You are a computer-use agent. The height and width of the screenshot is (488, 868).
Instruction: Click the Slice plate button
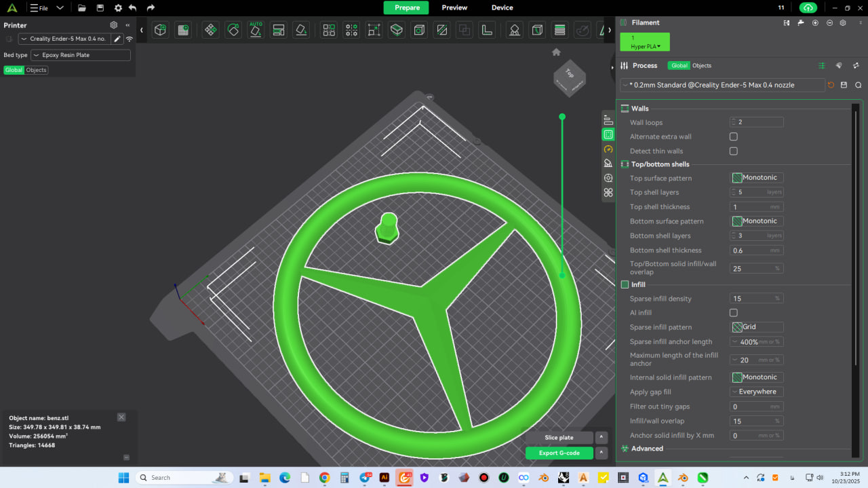click(559, 438)
